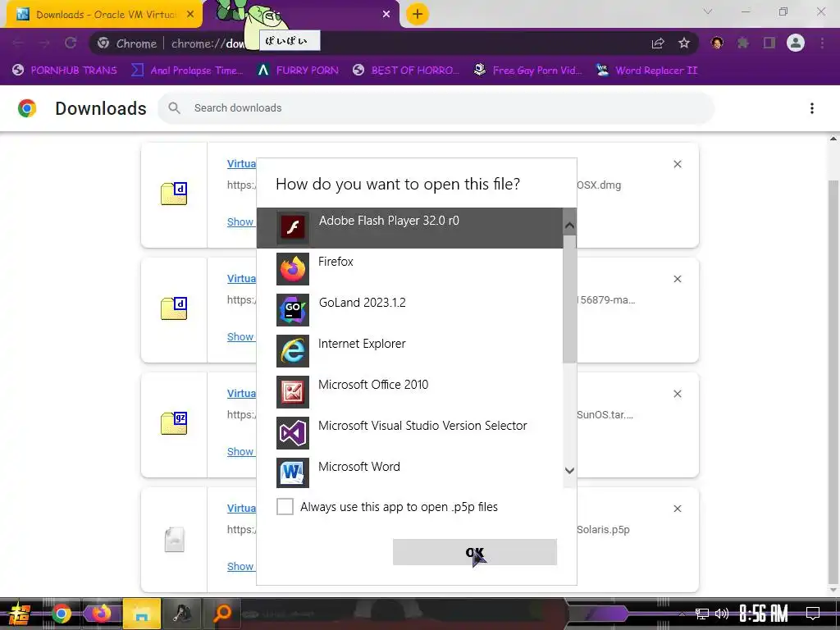Viewport: 840px width, 630px height.
Task: Reload the current page
Action: tap(71, 43)
